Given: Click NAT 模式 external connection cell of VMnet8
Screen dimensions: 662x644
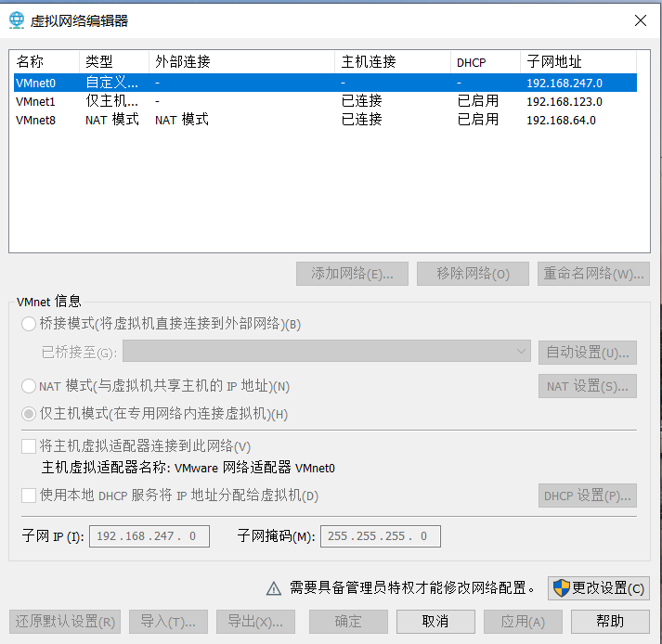Looking at the screenshot, I should tap(182, 120).
